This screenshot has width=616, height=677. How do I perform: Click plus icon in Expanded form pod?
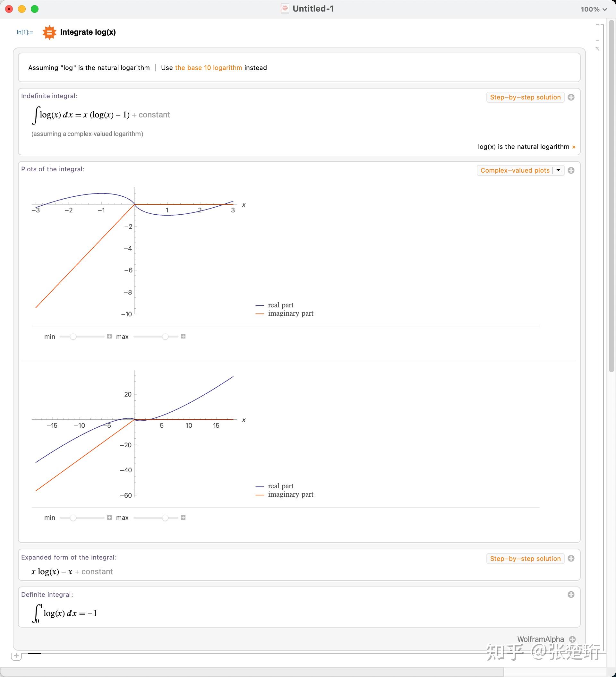[x=571, y=559]
